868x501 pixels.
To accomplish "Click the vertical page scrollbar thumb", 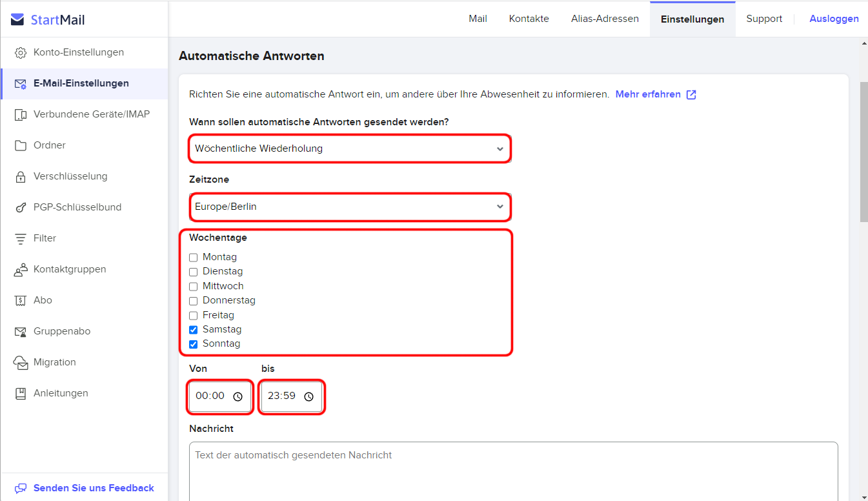I will (x=864, y=152).
